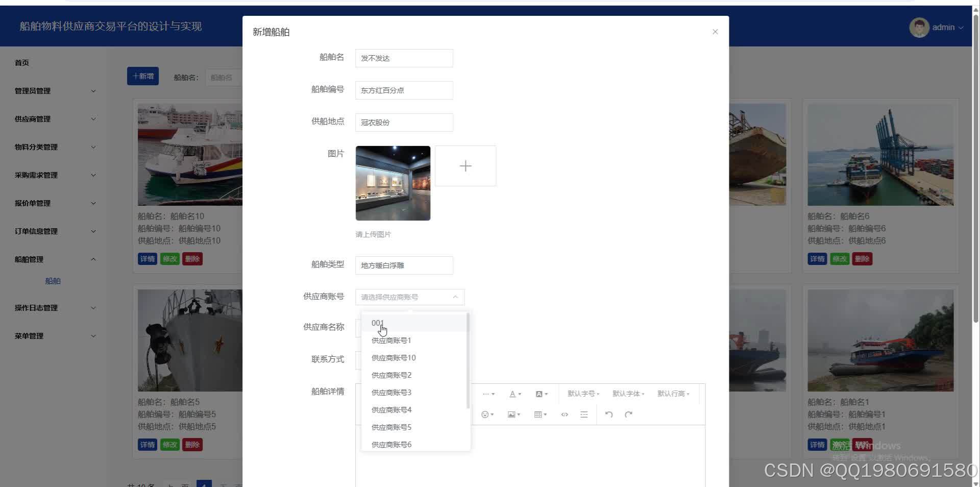
Task: Open the 默认字体 font family dropdown
Action: coord(628,394)
